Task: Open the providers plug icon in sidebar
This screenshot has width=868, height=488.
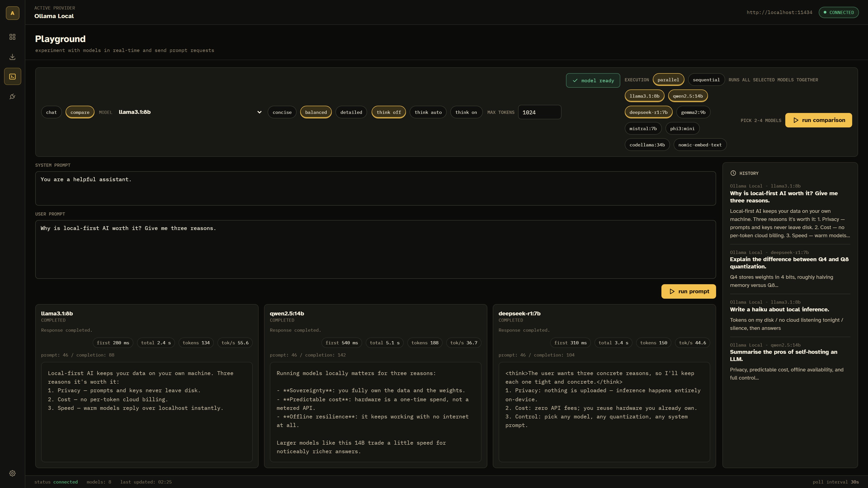Action: pos(12,97)
